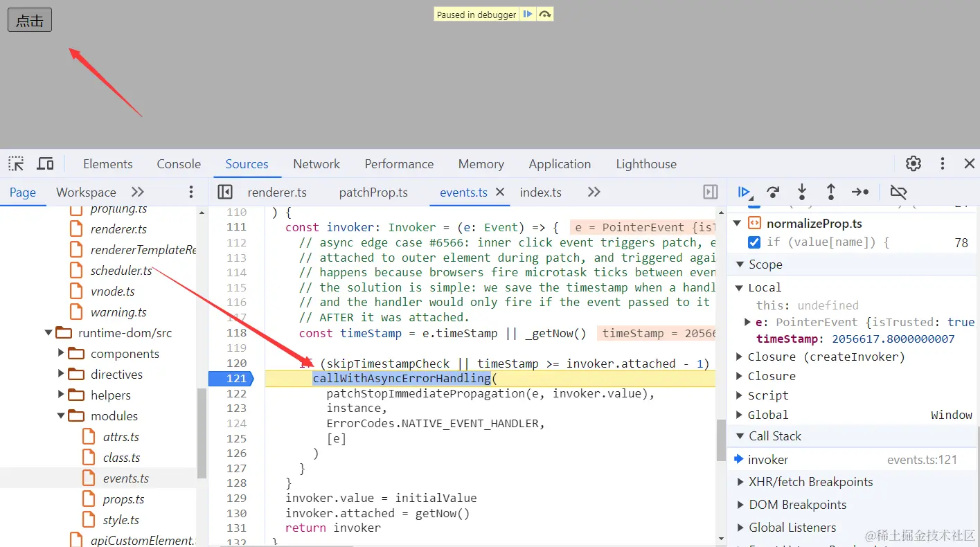Expand the e: PointerEvent object
The width and height of the screenshot is (980, 547).
(x=748, y=322)
